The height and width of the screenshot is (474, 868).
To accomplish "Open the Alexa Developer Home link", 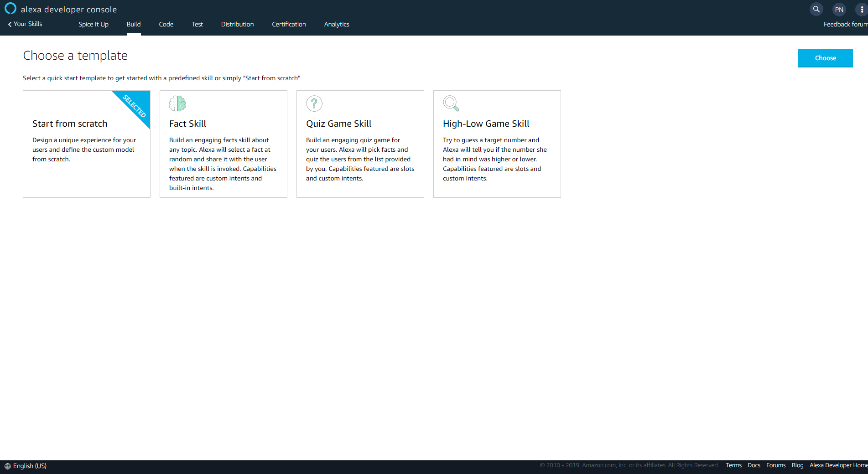I will (838, 465).
